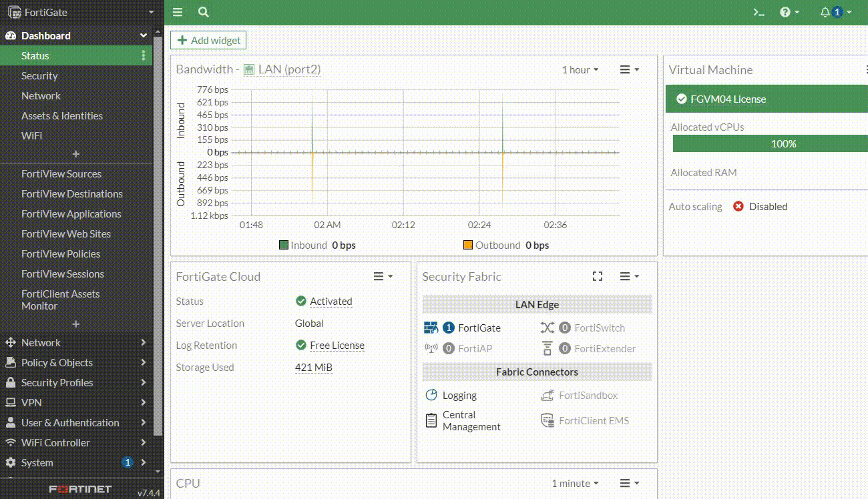Image resolution: width=868 pixels, height=499 pixels.
Task: Change CPU timeframe from 1 minute
Action: [575, 483]
